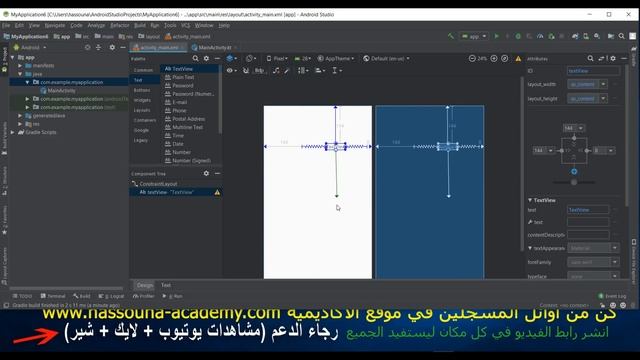This screenshot has width=640, height=360.
Task: Open the Palette settings gear icon
Action: click(206, 58)
